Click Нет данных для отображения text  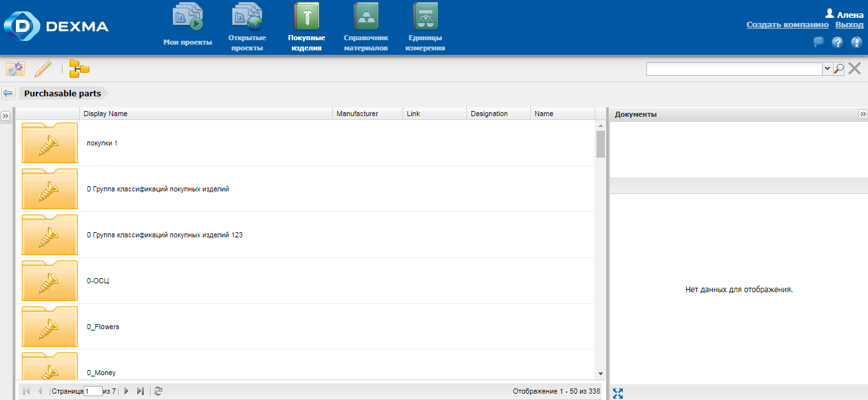739,289
